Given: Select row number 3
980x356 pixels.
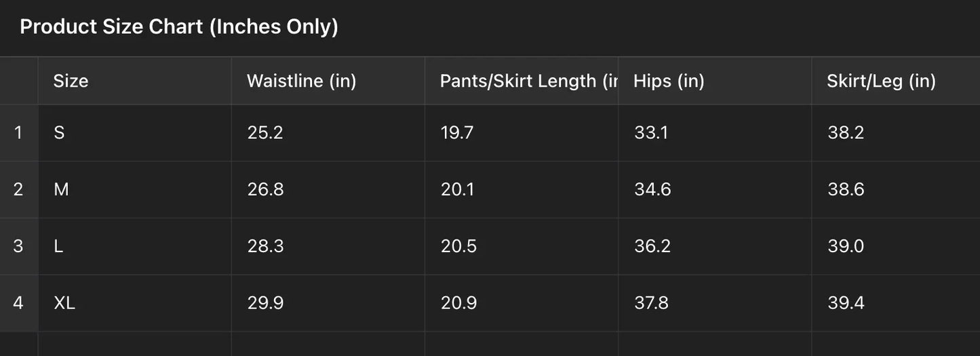Looking at the screenshot, I should pyautogui.click(x=18, y=246).
